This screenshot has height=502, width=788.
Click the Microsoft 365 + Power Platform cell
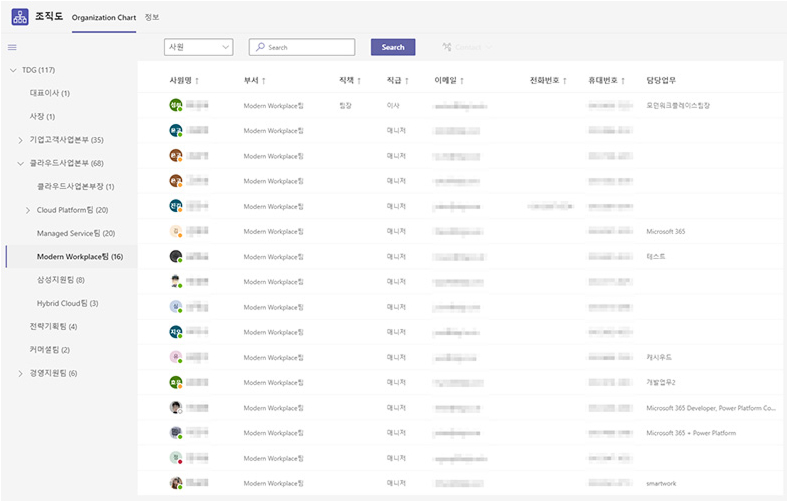(691, 433)
